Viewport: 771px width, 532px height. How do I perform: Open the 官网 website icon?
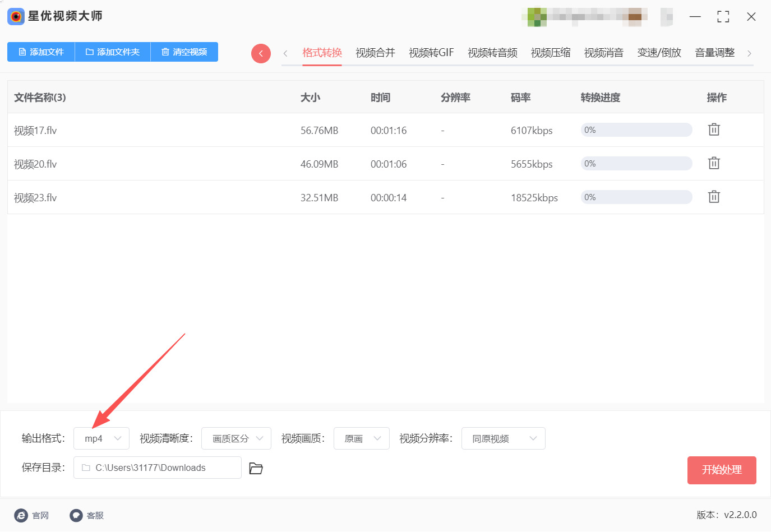(x=21, y=515)
